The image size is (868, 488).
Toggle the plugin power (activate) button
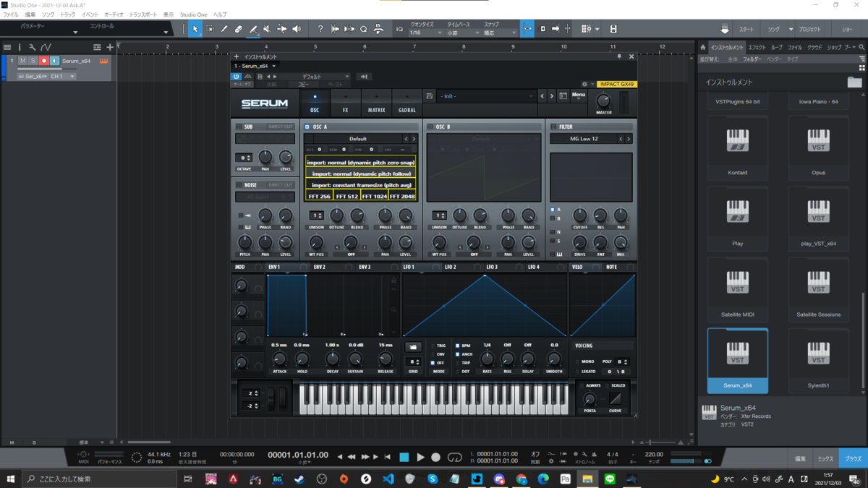236,77
